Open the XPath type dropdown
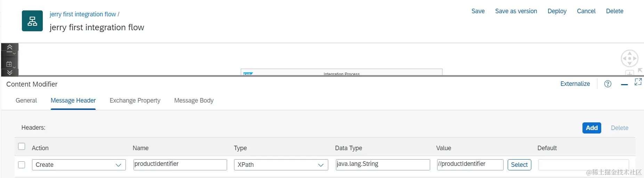The height and width of the screenshot is (178, 644). (281, 165)
